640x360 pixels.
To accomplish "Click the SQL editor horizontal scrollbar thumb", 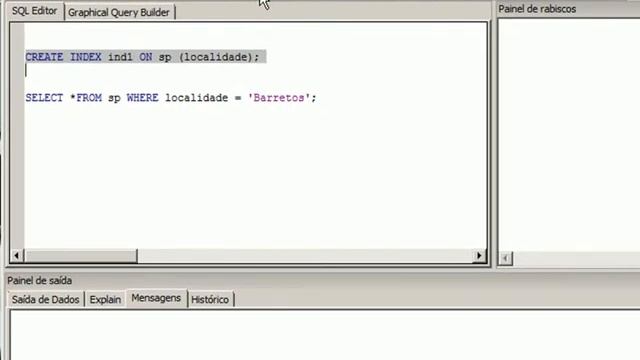I will (x=81, y=256).
